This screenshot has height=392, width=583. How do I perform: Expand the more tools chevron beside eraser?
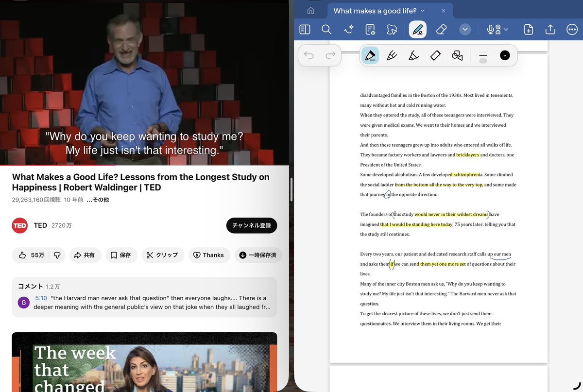[465, 30]
